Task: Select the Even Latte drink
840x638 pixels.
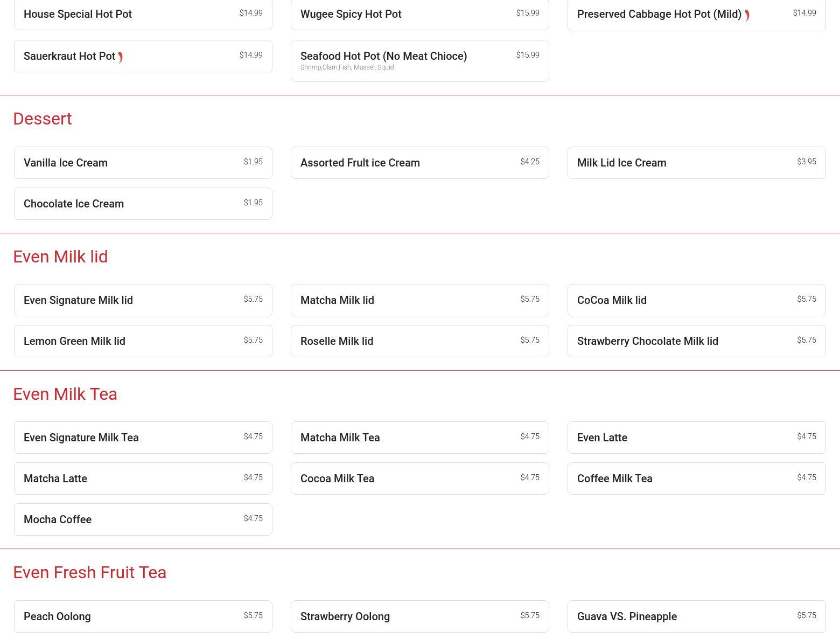Action: [696, 438]
